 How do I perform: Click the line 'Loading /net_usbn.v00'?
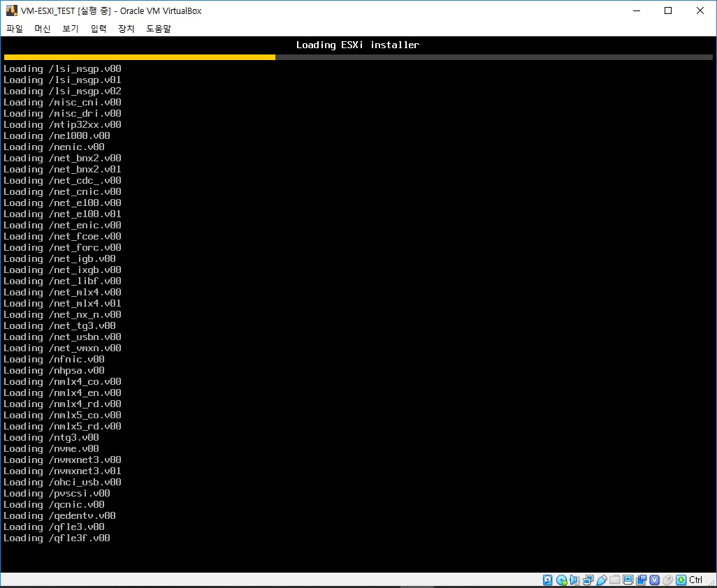coord(62,337)
